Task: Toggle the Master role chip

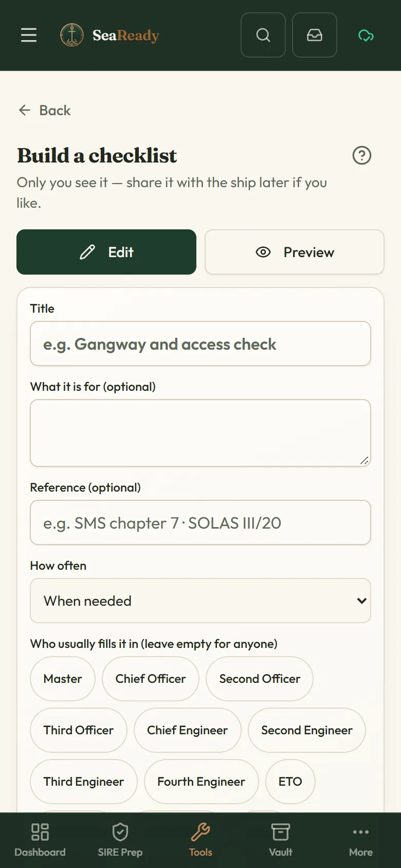Action: click(x=63, y=679)
